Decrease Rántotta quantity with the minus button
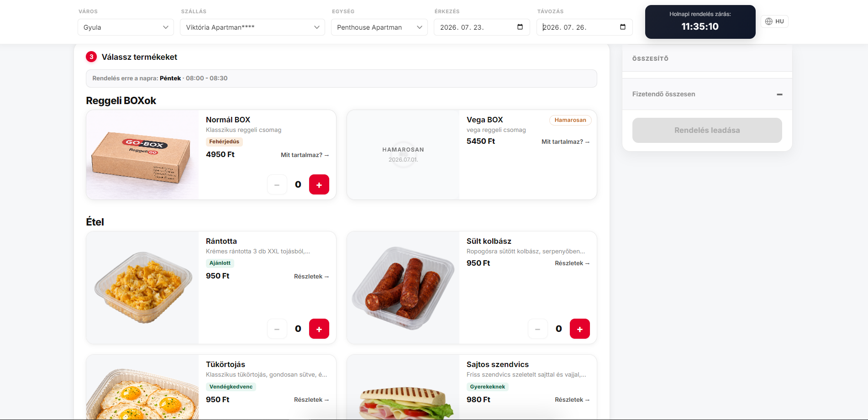The height and width of the screenshot is (420, 868). coord(277,329)
